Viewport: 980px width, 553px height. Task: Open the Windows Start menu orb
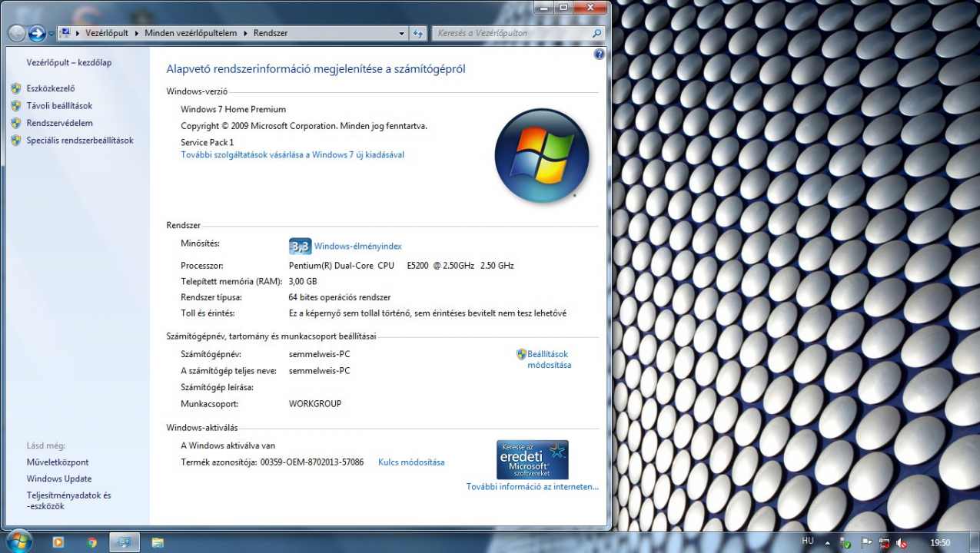point(18,541)
